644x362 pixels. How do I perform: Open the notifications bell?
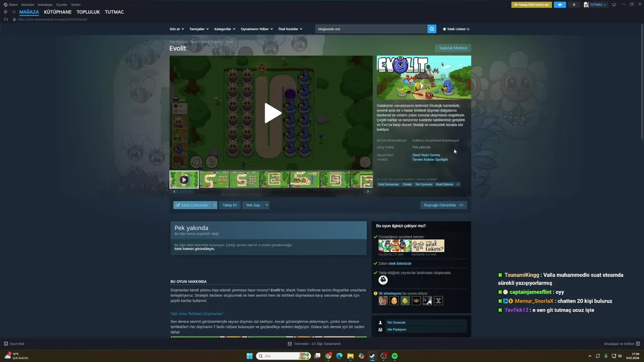574,5
